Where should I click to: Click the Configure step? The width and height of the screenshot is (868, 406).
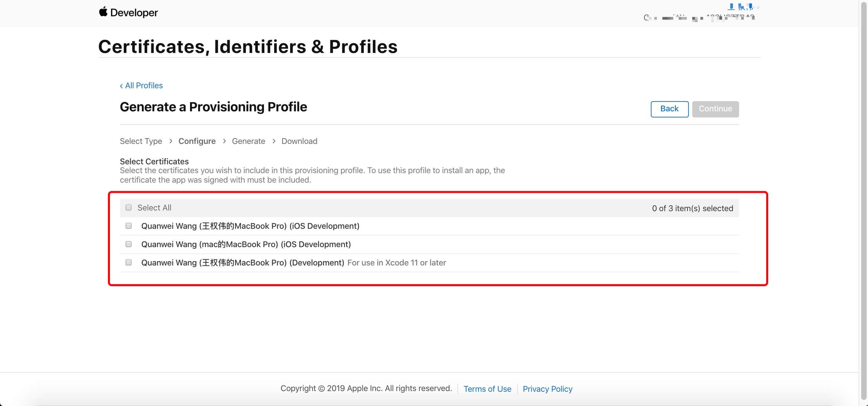pyautogui.click(x=197, y=141)
